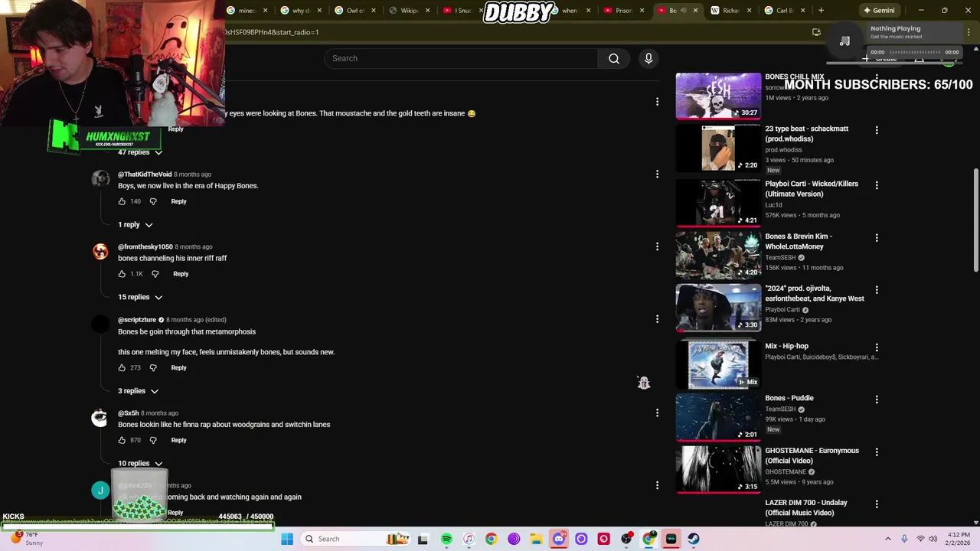Open a new browser tab
Image resolution: width=980 pixels, height=551 pixels.
pyautogui.click(x=821, y=11)
